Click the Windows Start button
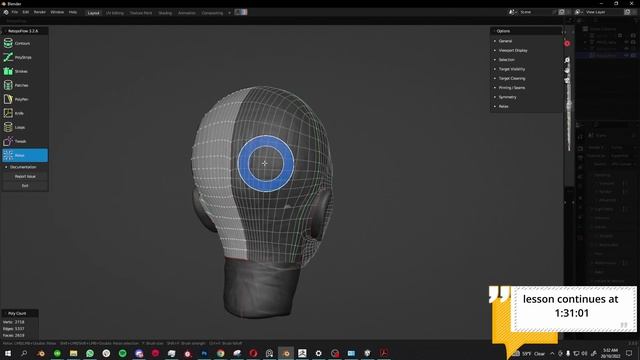Viewport: 640px width, 360px height. coord(8,353)
